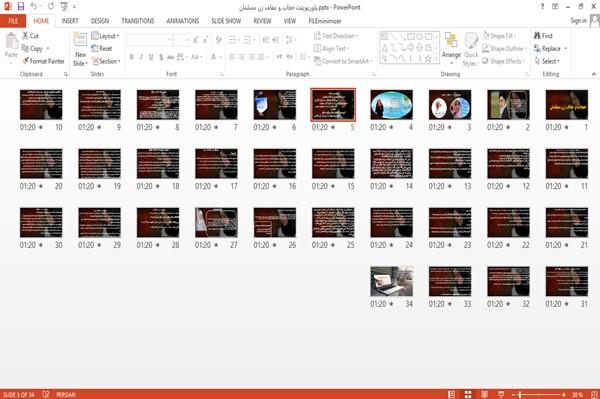Click the Slide Sorter view icon
This screenshot has width=600, height=399.
pyautogui.click(x=468, y=394)
